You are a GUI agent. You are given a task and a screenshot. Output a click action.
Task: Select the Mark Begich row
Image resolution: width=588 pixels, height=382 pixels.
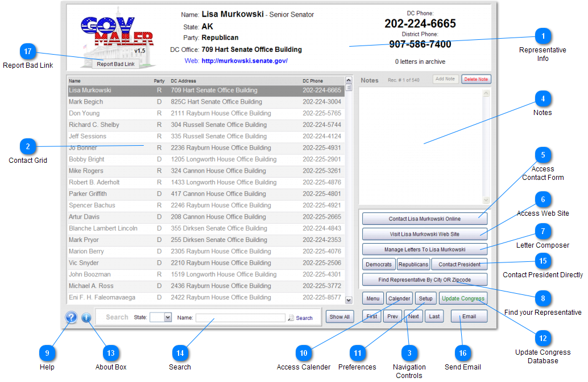coord(206,102)
